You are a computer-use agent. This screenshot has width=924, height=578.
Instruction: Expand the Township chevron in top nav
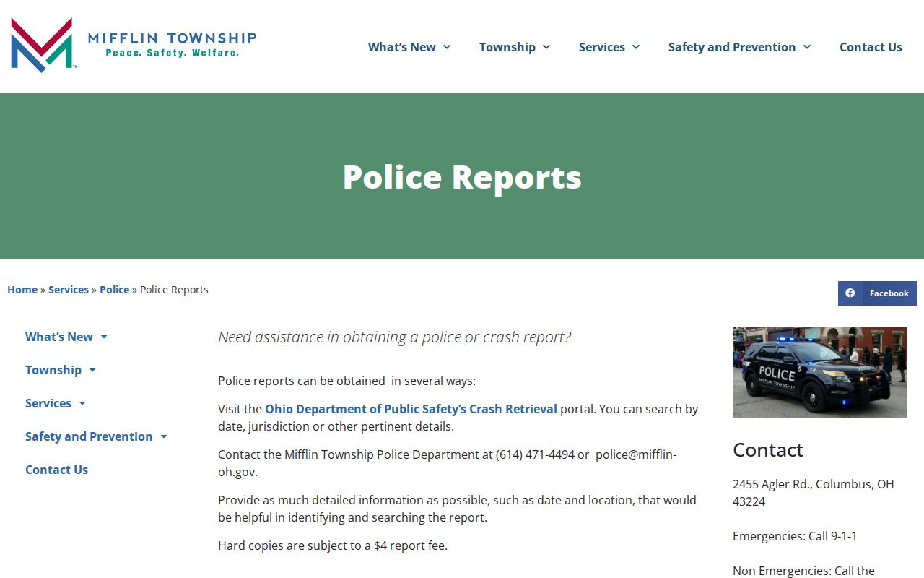click(x=546, y=47)
